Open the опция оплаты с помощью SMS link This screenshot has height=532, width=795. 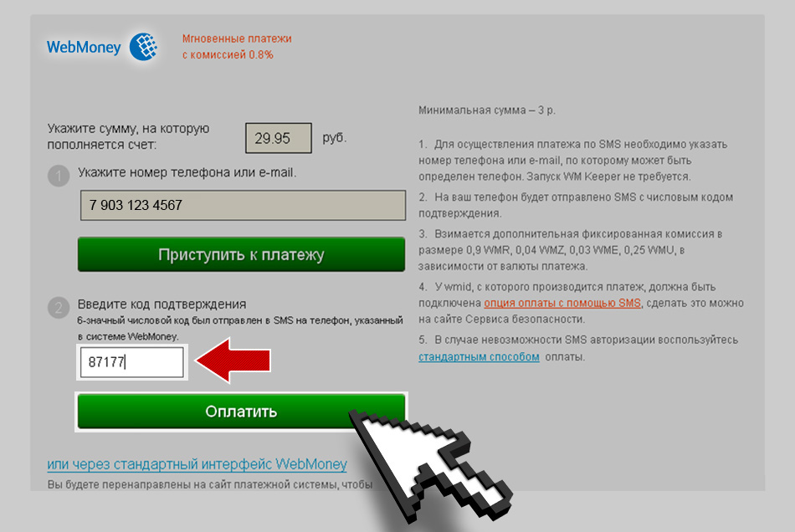562,303
